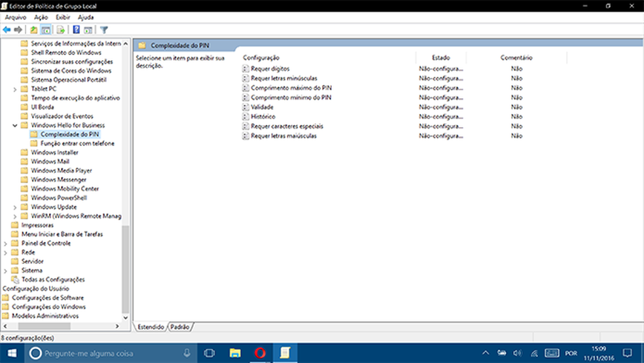Click the blue Back arrow in toolbar
Viewport: 644px width, 363px height.
pos(7,29)
